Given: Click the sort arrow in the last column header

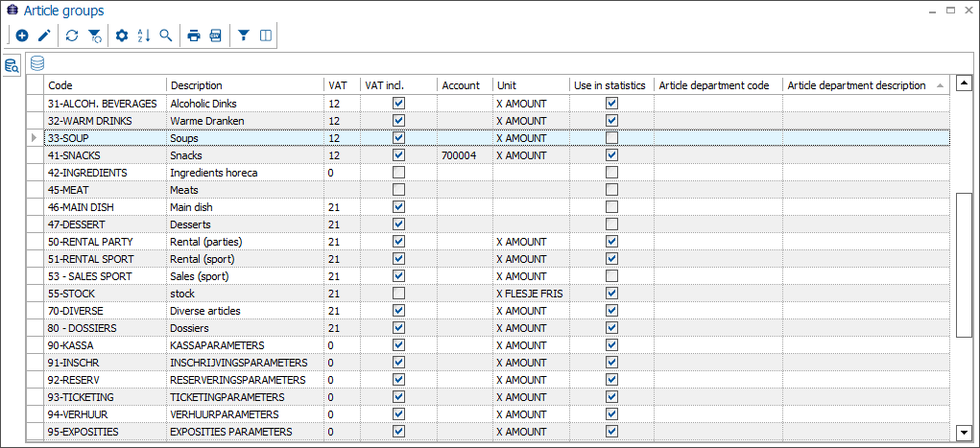Looking at the screenshot, I should 939,85.
